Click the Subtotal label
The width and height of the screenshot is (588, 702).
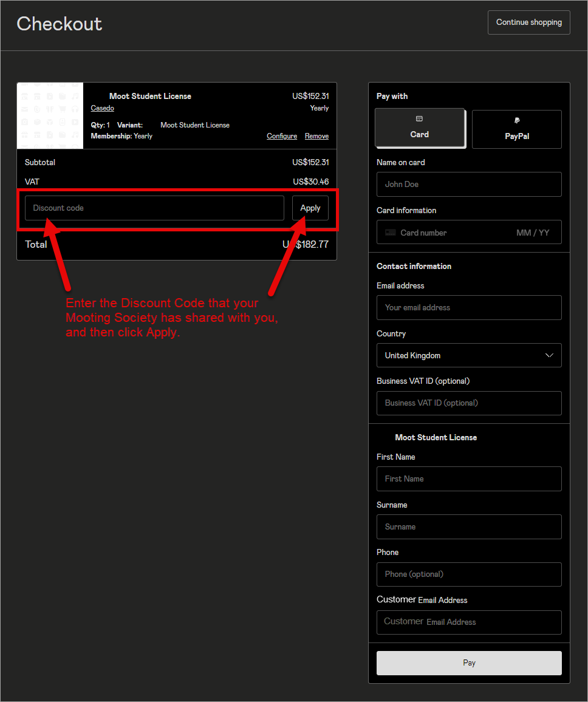click(x=40, y=163)
